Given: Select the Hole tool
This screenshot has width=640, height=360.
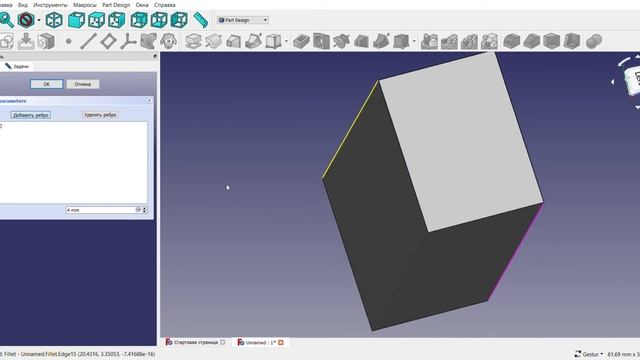Looking at the screenshot, I should (x=321, y=41).
